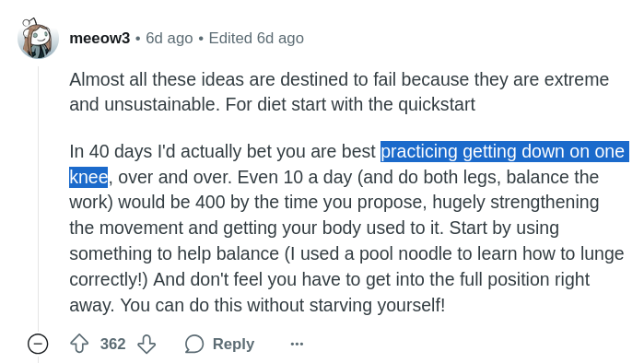Viewport: 644px width, 363px height.
Task: Click the vertical thread line below the avatar
Action: click(x=38, y=197)
